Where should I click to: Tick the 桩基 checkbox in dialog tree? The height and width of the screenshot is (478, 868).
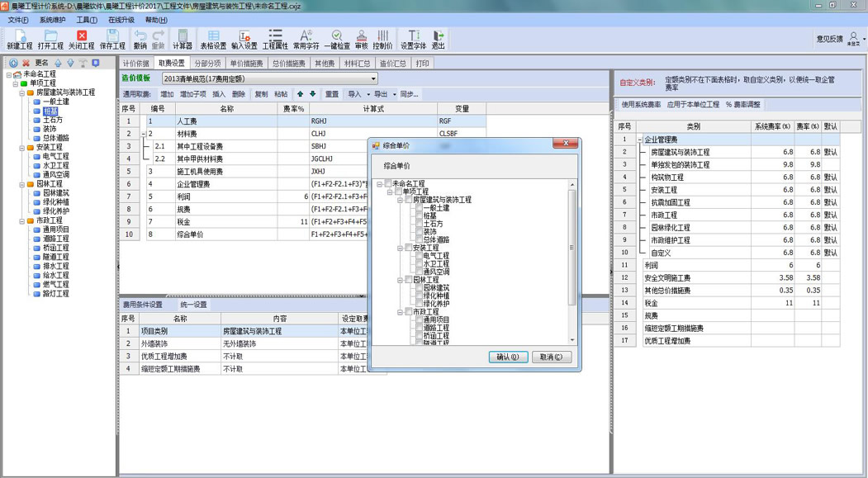(x=418, y=216)
